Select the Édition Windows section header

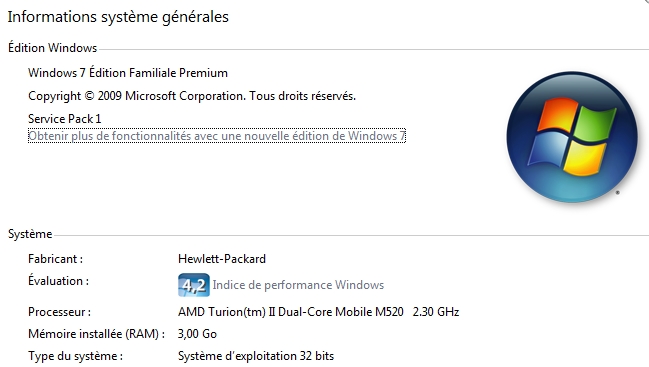tap(53, 48)
